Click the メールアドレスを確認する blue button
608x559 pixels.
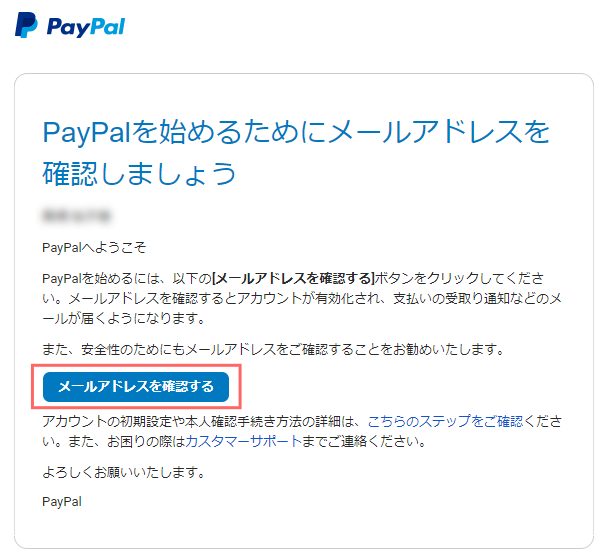point(136,386)
